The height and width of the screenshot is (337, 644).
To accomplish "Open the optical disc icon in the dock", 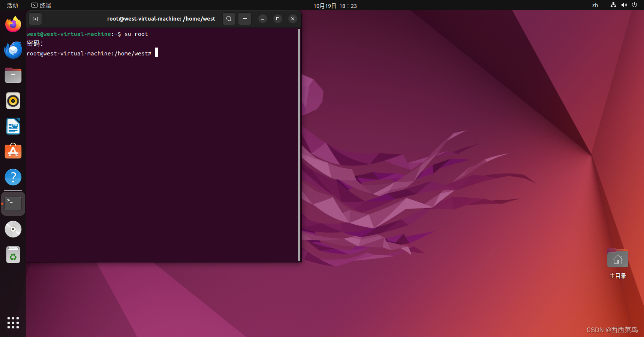I will (13, 229).
